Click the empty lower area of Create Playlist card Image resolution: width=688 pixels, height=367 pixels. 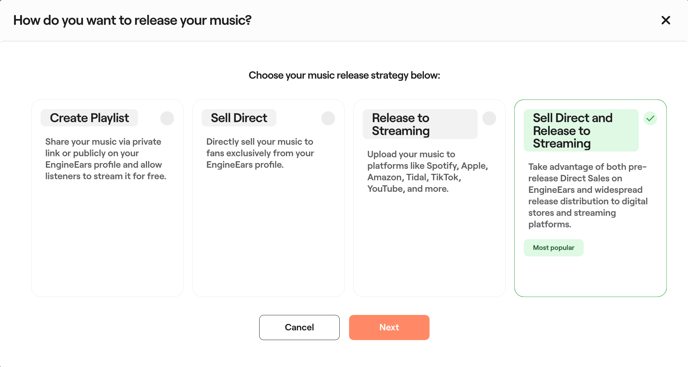coord(108,239)
